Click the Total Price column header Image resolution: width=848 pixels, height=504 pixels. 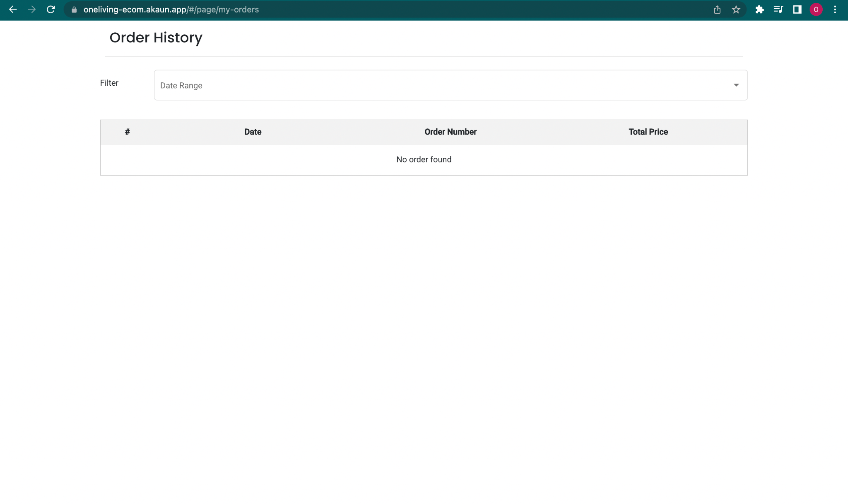coord(648,132)
